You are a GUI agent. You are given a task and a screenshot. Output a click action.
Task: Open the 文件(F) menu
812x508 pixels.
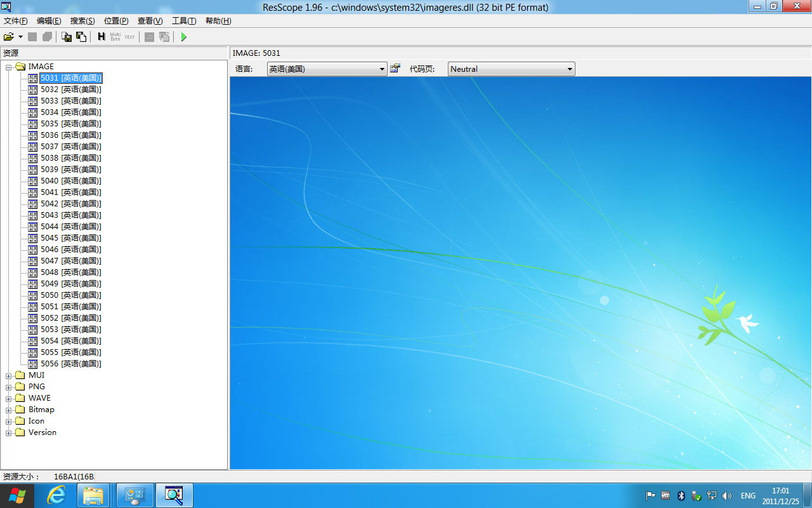tap(15, 21)
